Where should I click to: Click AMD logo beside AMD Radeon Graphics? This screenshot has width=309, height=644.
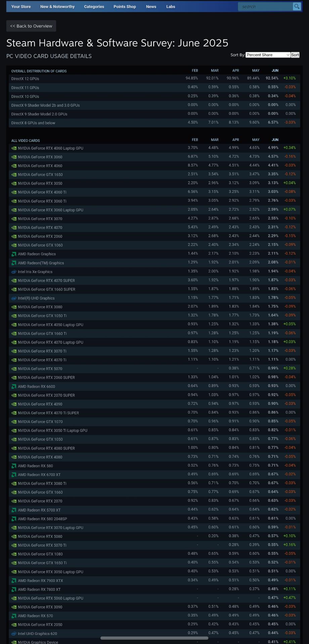point(14,254)
